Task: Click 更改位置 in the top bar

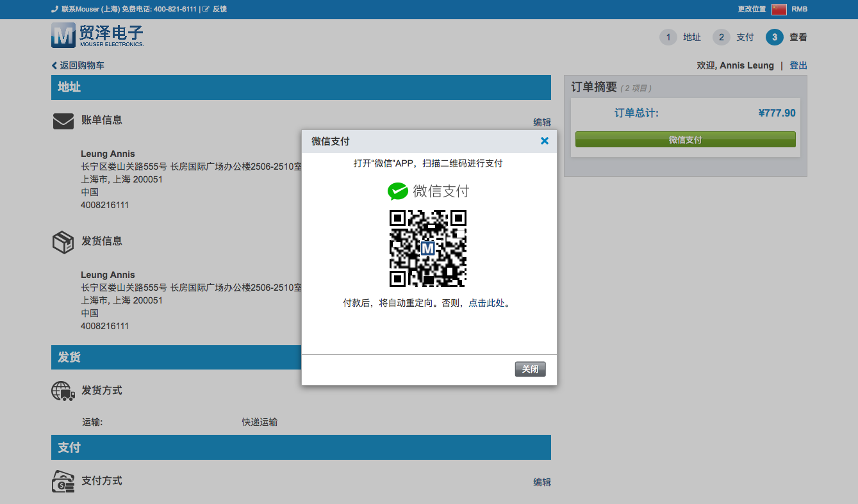Action: 752,9
